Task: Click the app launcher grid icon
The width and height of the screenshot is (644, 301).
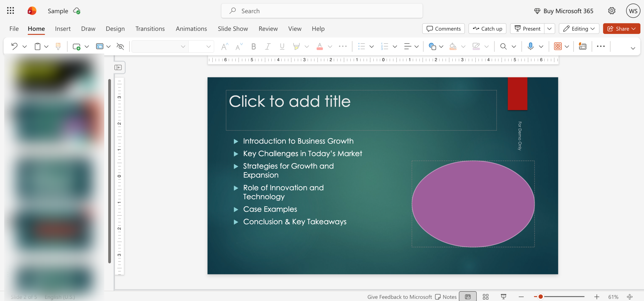Action: pos(10,11)
